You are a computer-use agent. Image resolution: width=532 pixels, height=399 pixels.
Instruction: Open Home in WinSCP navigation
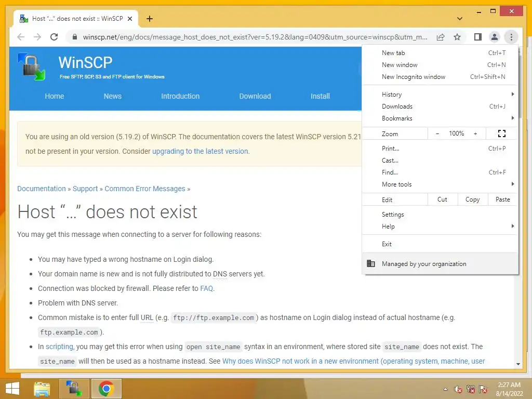pyautogui.click(x=54, y=96)
